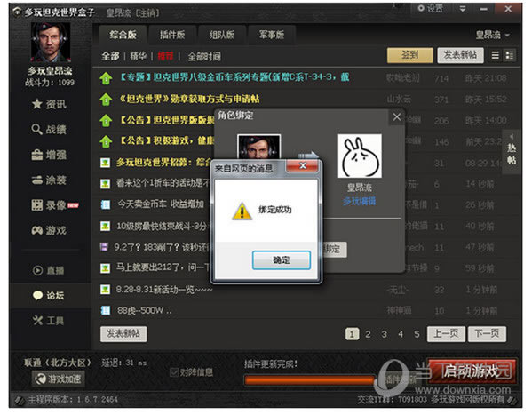The image size is (532, 415).
Task: Go to page 3
Action: point(384,334)
